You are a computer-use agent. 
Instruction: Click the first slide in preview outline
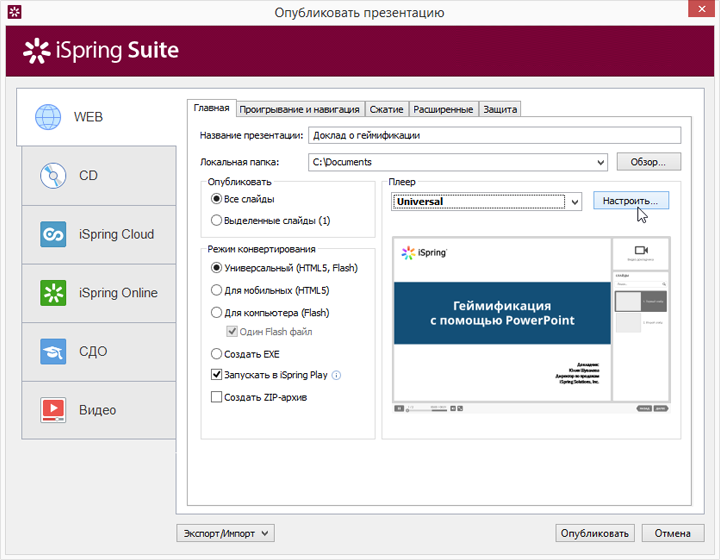click(x=641, y=302)
